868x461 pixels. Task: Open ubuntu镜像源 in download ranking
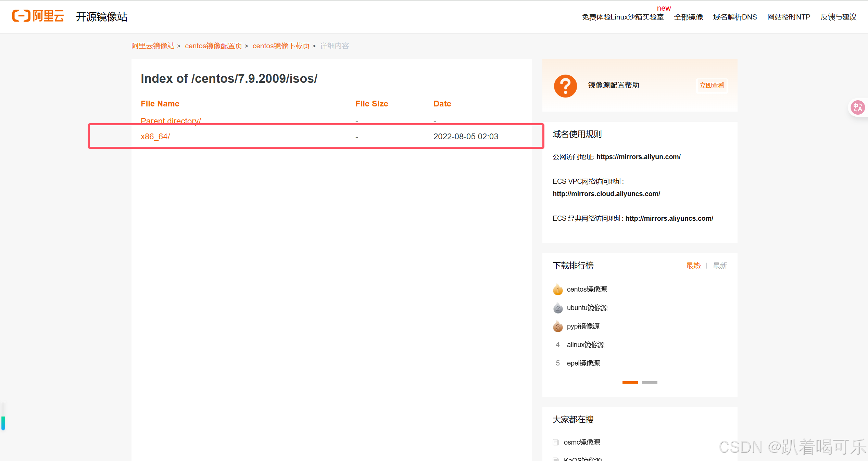587,308
